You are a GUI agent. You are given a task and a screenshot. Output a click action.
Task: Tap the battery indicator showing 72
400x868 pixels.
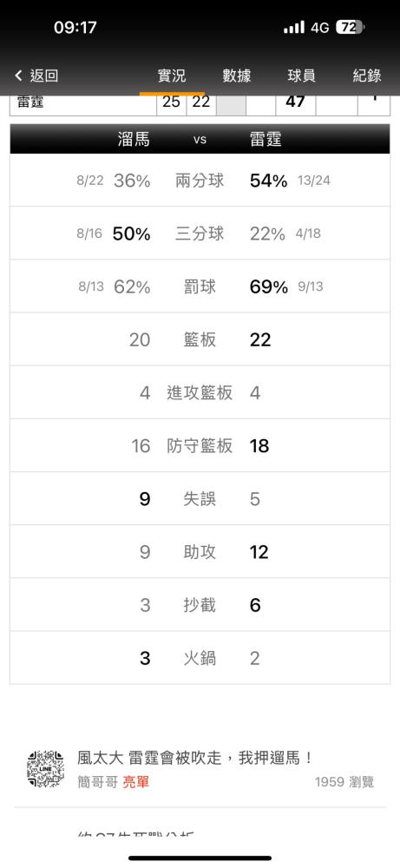pos(351,27)
